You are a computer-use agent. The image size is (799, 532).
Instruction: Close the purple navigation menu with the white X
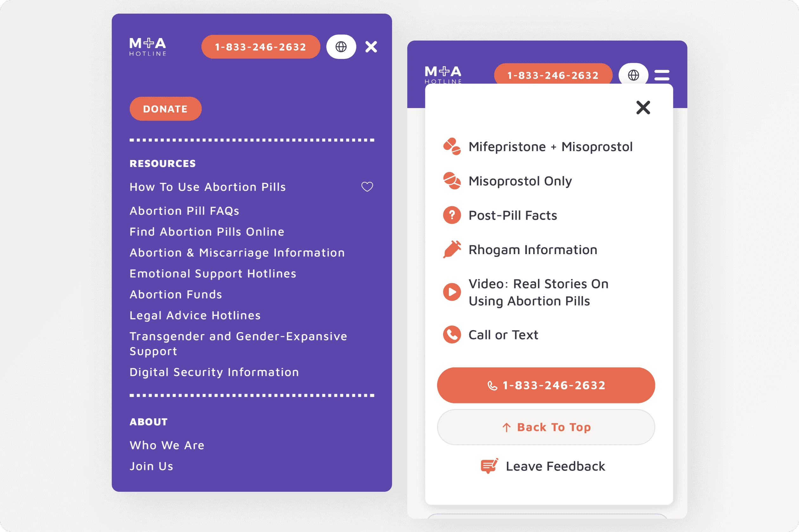tap(371, 47)
